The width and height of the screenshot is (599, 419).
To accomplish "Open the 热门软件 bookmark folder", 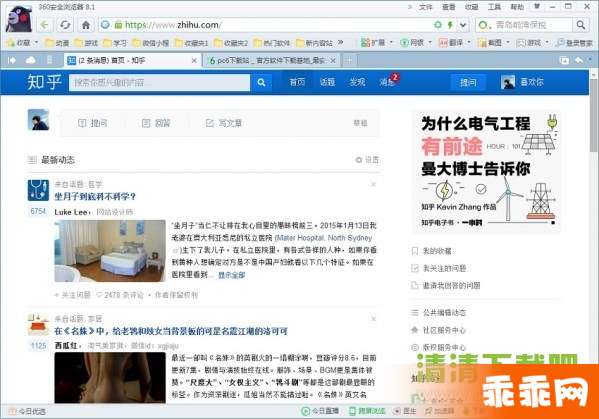I will click(x=272, y=43).
